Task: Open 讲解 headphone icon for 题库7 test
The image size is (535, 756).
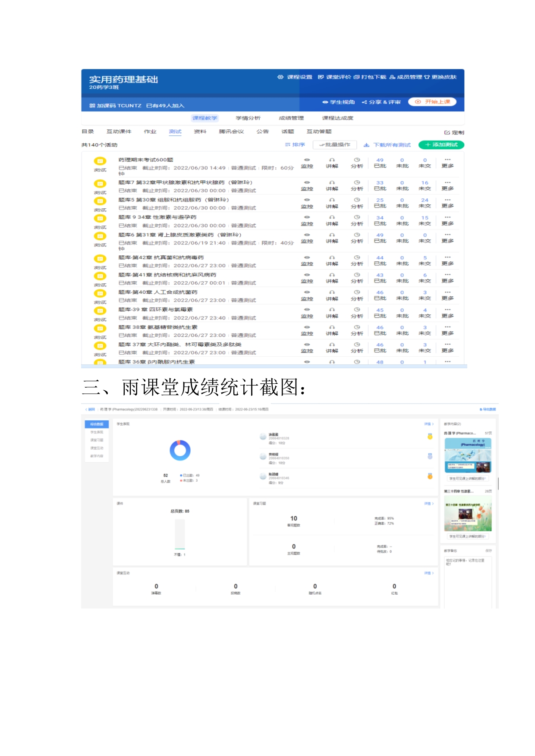Action: pos(332,183)
